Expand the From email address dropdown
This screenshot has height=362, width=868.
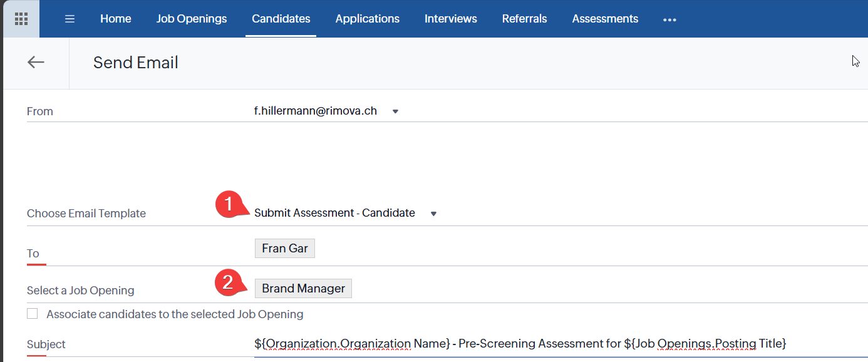click(x=395, y=111)
